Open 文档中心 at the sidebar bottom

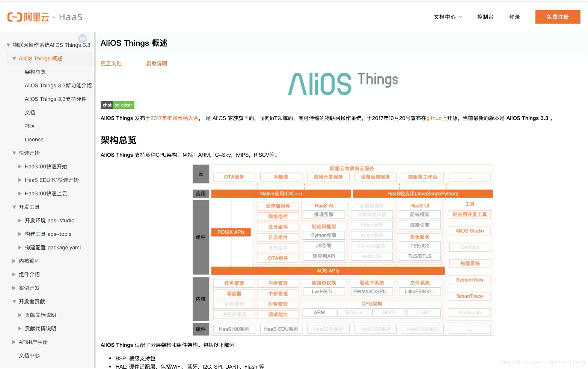[29, 355]
